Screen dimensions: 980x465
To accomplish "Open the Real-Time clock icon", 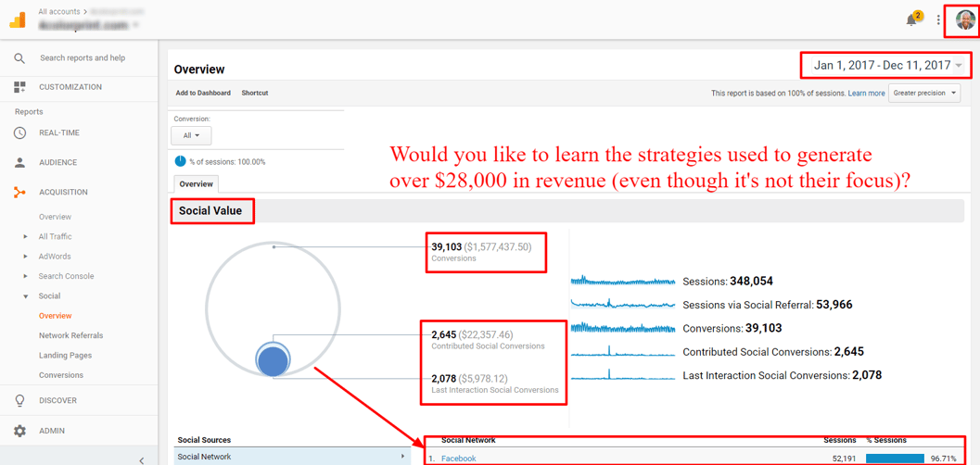I will coord(19,132).
